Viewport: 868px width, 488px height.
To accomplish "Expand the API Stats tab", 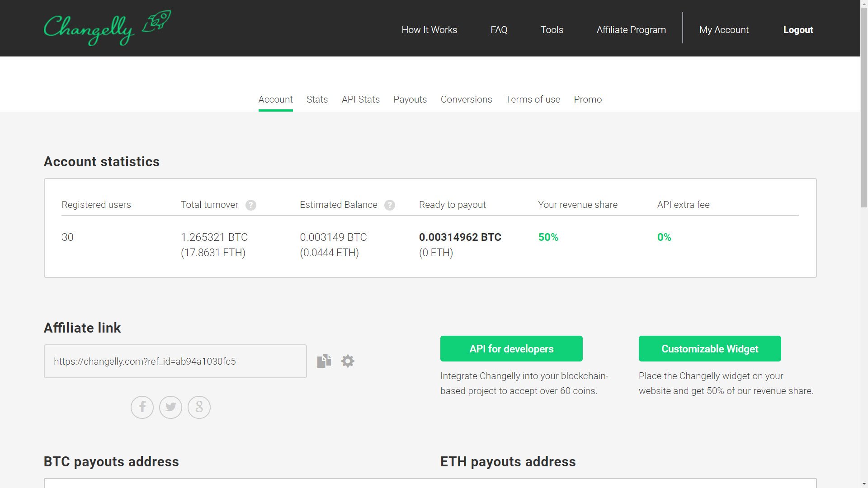I will click(361, 99).
